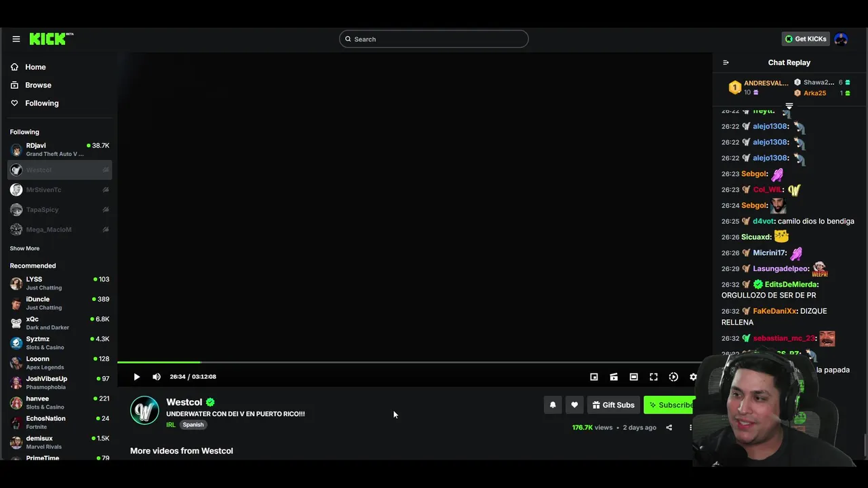The height and width of the screenshot is (488, 868).
Task: Click the green Subscribe button
Action: coord(671,405)
